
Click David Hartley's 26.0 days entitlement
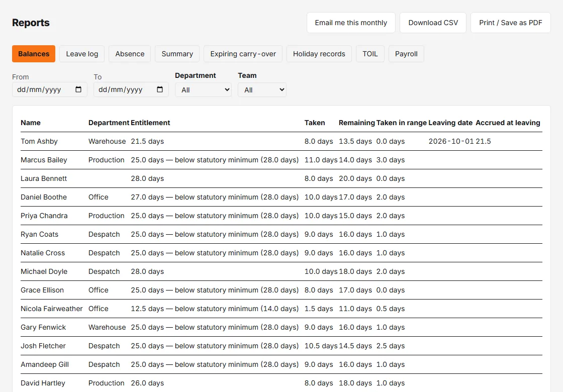(x=147, y=383)
